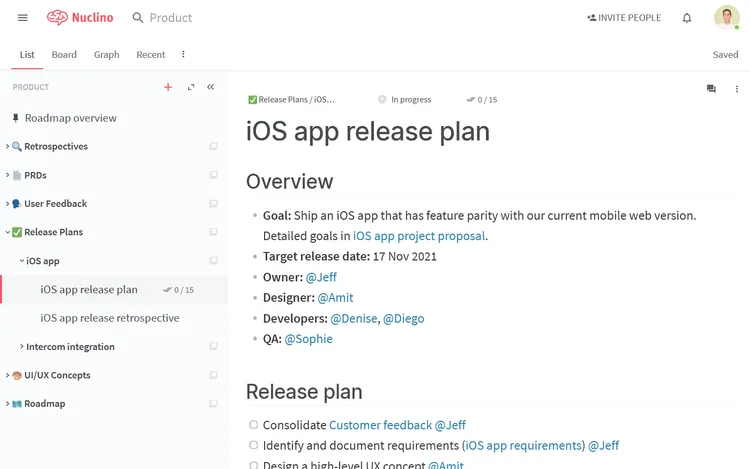Click the iOS app release plan title
This screenshot has height=469, width=750.
(368, 131)
